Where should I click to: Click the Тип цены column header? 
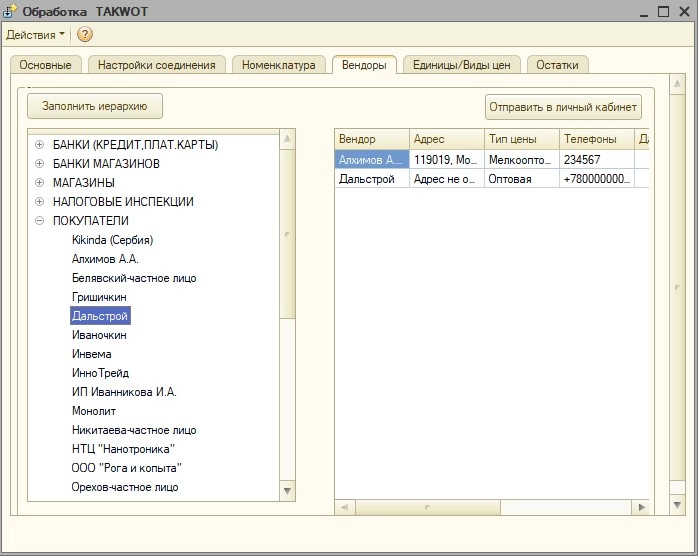[519, 139]
